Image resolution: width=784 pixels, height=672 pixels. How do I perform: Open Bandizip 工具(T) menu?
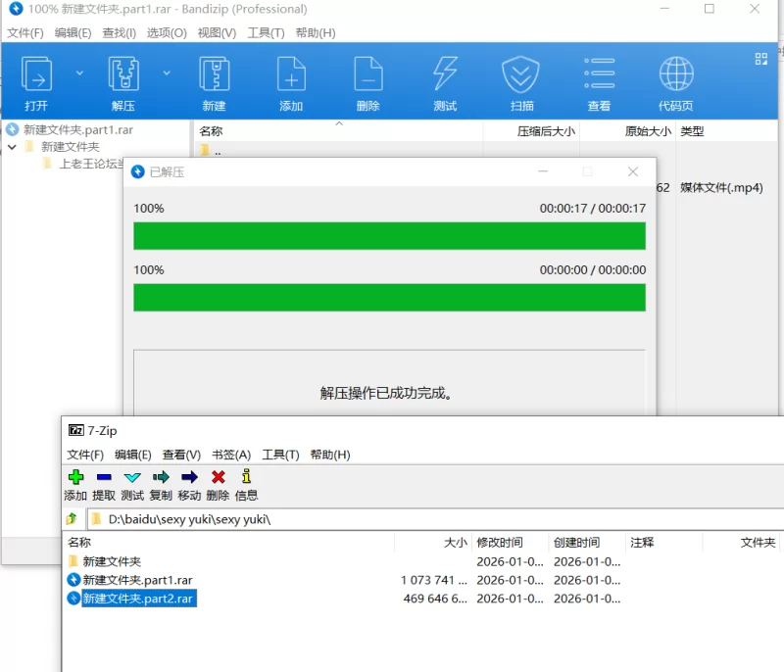266,33
